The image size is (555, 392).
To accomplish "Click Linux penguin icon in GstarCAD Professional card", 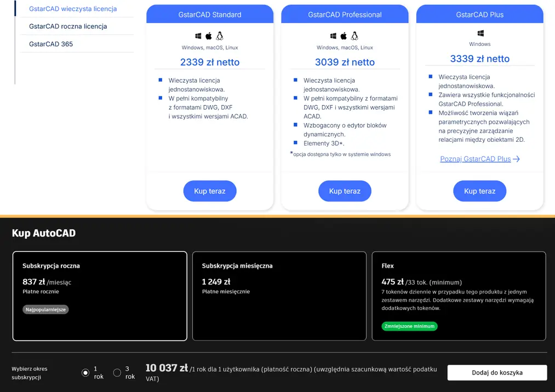I will [354, 36].
